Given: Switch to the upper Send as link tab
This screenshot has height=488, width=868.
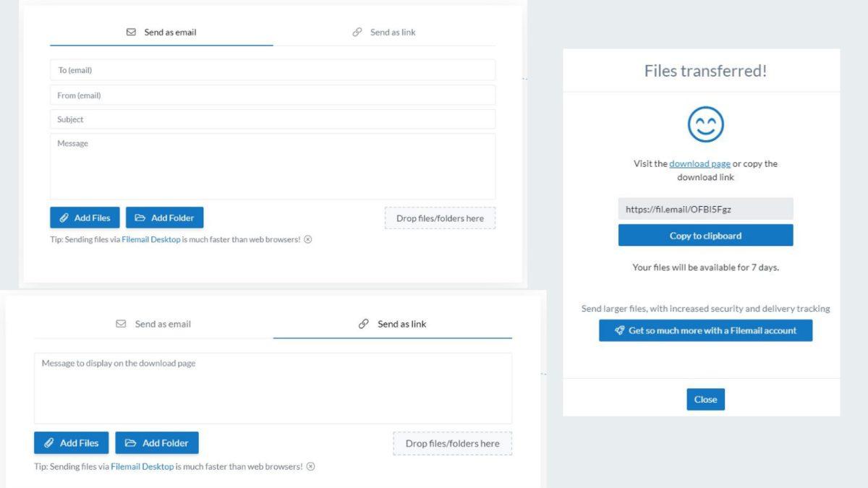Looking at the screenshot, I should pos(384,33).
